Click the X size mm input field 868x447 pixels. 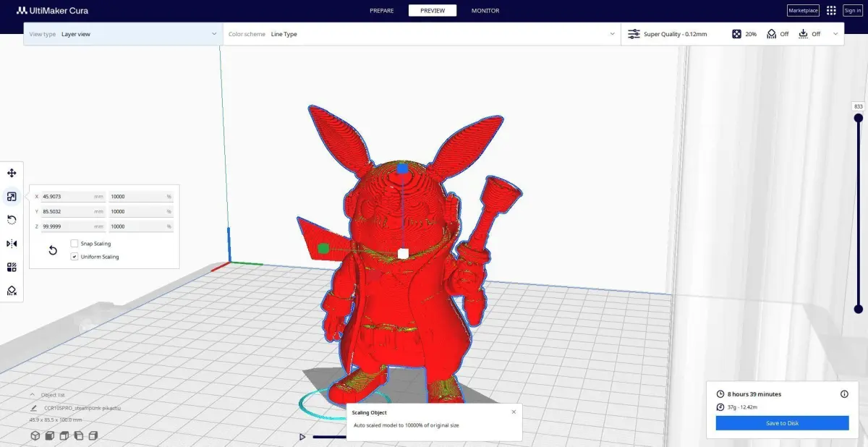pyautogui.click(x=72, y=196)
